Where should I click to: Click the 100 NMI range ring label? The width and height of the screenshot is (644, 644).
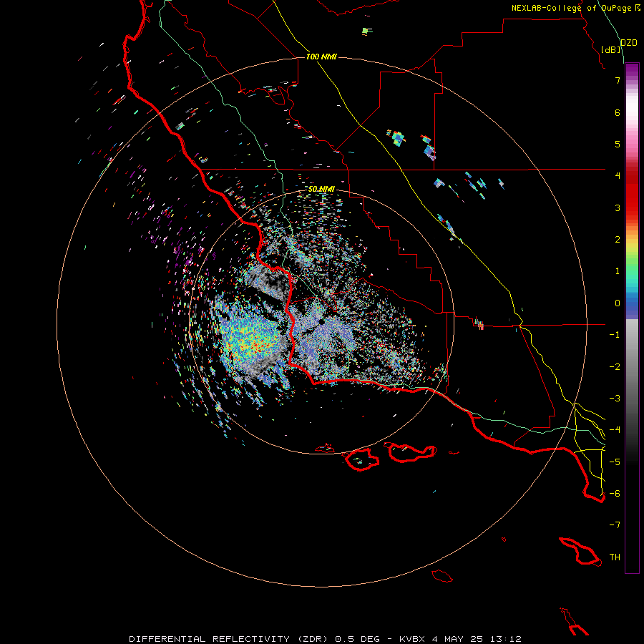[x=321, y=57]
